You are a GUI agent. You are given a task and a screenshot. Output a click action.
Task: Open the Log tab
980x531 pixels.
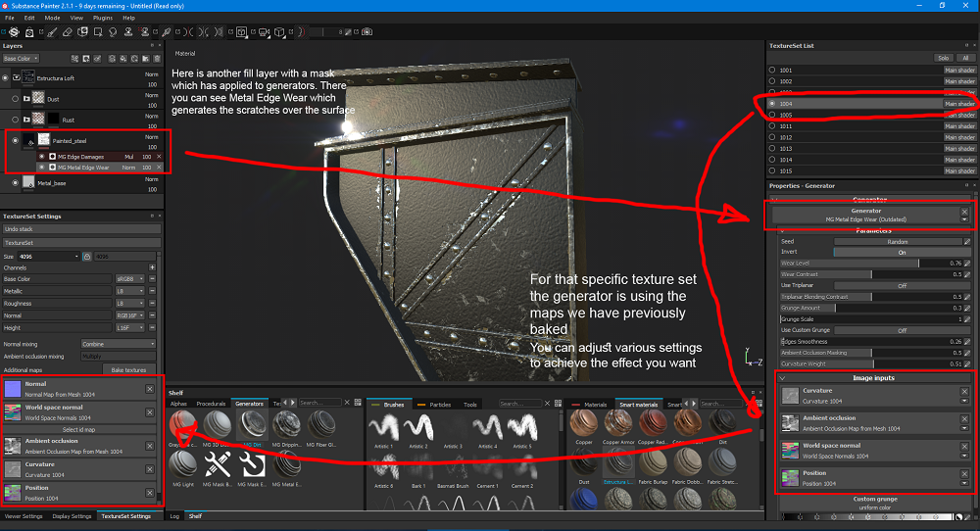tap(174, 516)
